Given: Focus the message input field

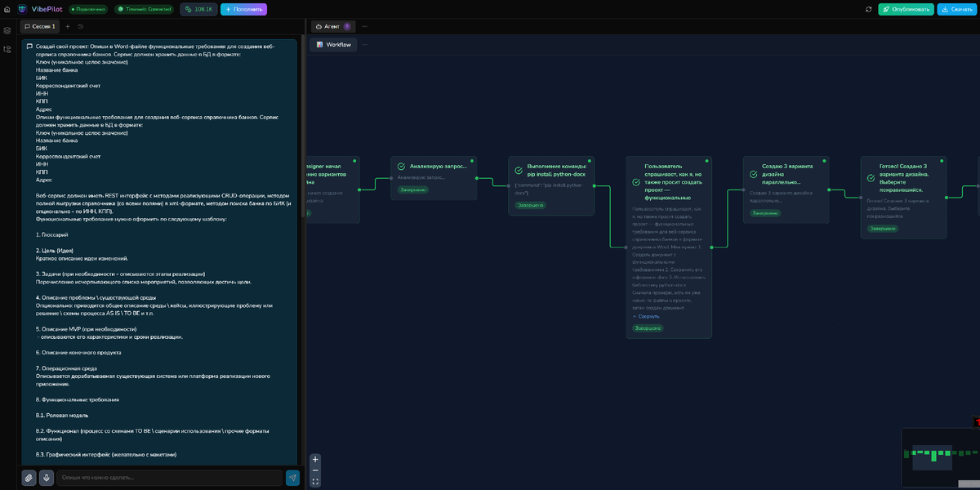Looking at the screenshot, I should [170, 478].
